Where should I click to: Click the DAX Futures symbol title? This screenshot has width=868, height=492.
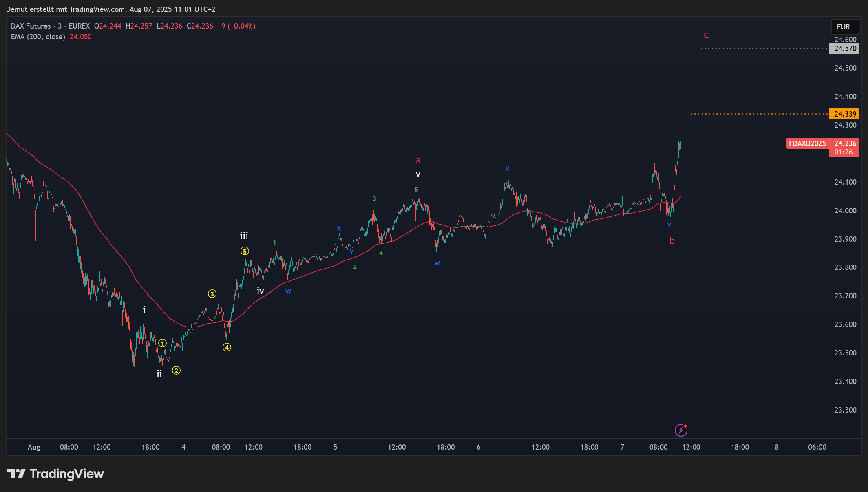coord(31,26)
